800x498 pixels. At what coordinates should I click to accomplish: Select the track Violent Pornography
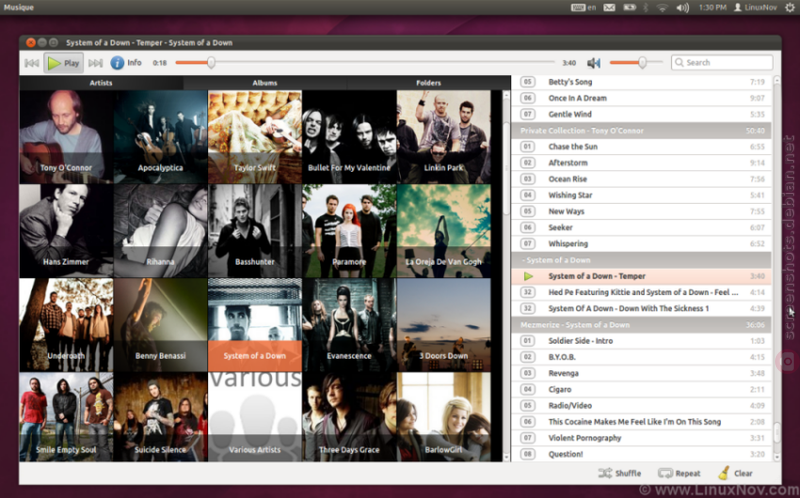pos(641,438)
